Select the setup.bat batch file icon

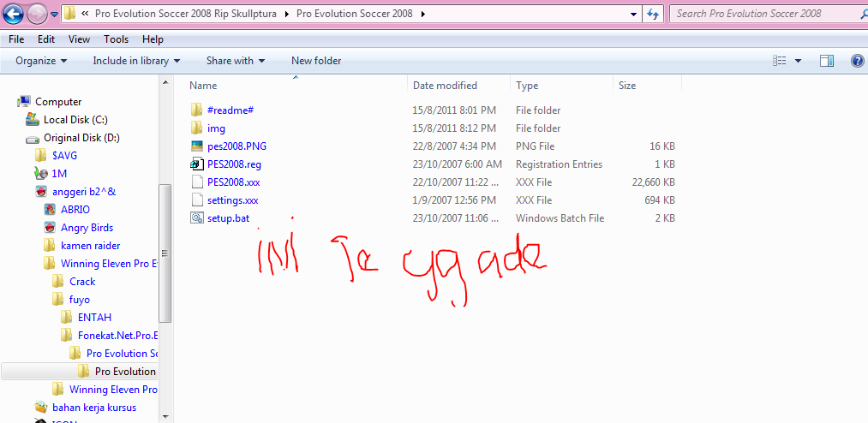tap(196, 217)
